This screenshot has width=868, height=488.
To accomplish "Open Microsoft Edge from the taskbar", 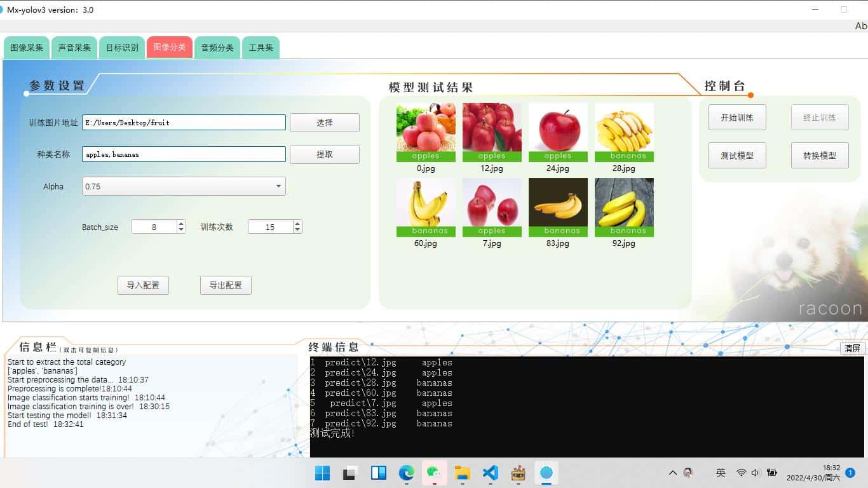I will (x=406, y=473).
